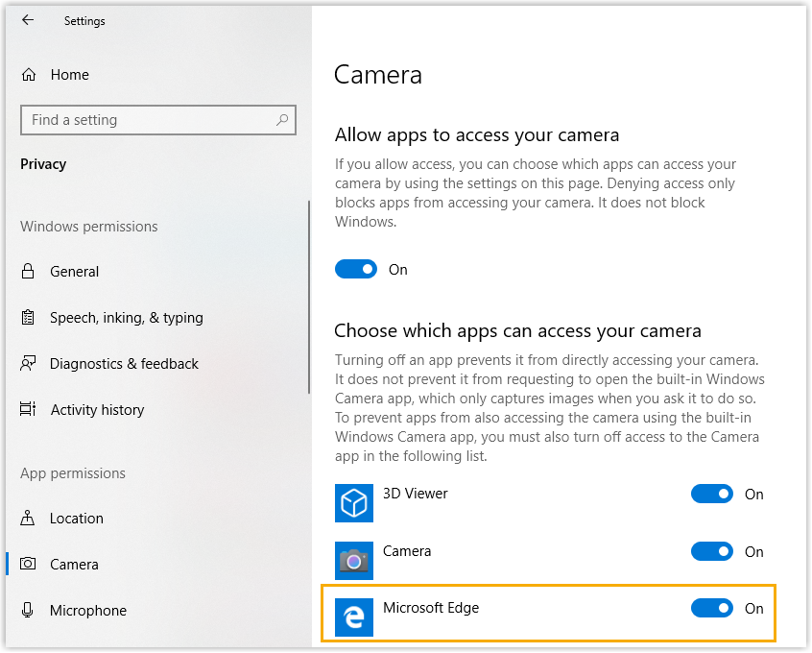The width and height of the screenshot is (812, 653).
Task: Click the Find a setting search box
Action: (158, 120)
